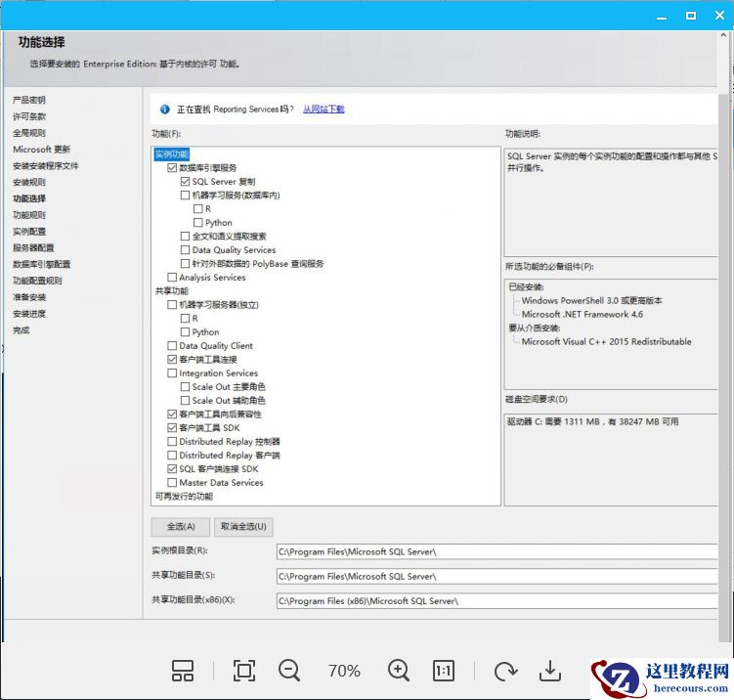The image size is (734, 700).
Task: Go to the 实例配置 step in sidebar
Action: [x=29, y=232]
